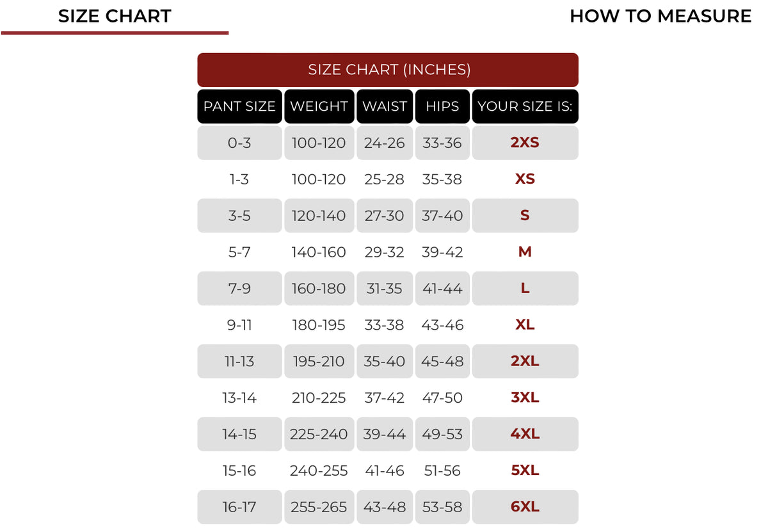Click the L size cell
The image size is (768, 532).
525,289
